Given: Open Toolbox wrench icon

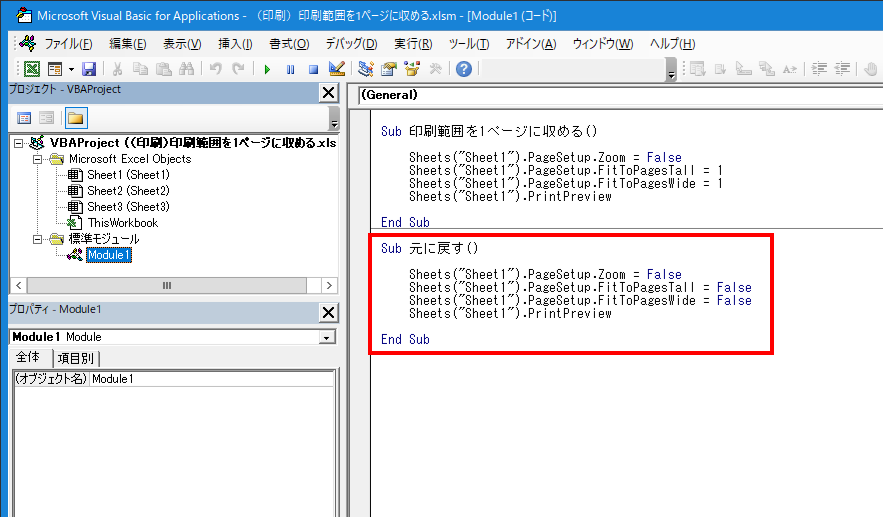Looking at the screenshot, I should click(x=435, y=69).
